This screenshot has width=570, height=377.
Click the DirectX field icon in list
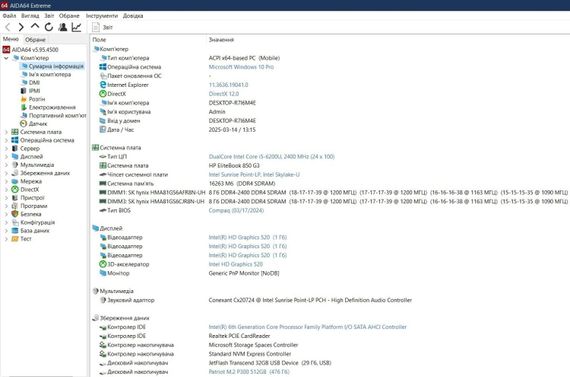103,94
